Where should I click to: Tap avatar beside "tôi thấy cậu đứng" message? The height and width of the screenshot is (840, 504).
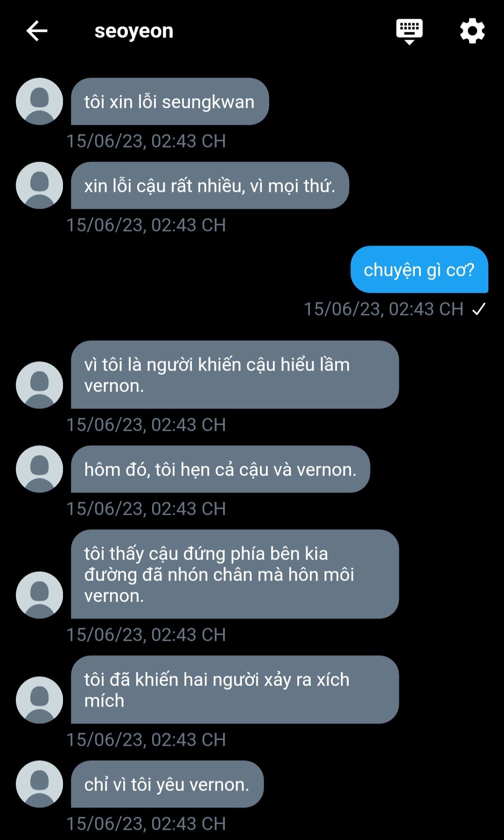pos(40,595)
